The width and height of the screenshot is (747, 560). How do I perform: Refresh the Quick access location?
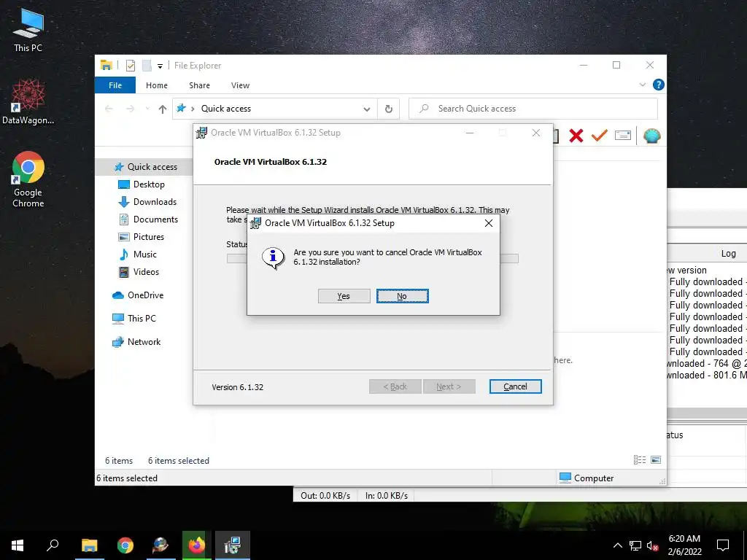click(389, 109)
